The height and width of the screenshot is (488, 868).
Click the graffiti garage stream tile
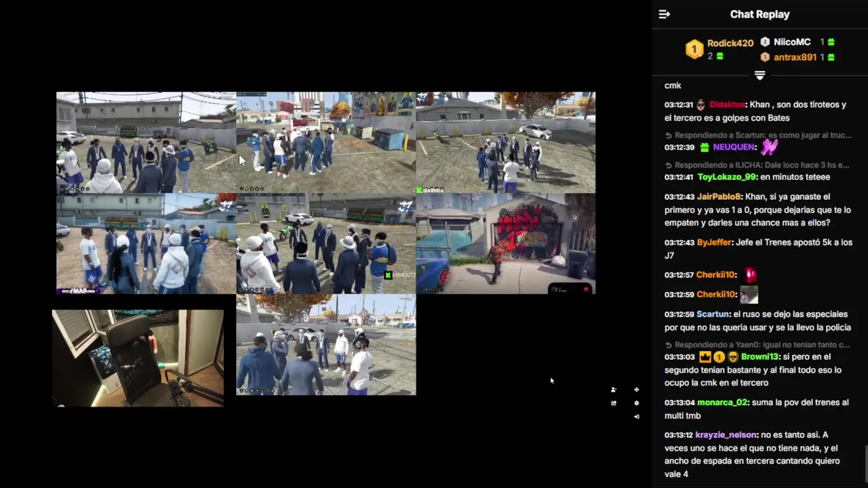[x=506, y=243]
